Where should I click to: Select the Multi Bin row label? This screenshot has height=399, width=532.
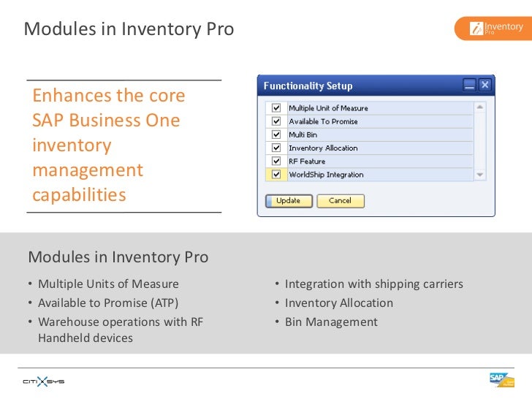click(303, 134)
